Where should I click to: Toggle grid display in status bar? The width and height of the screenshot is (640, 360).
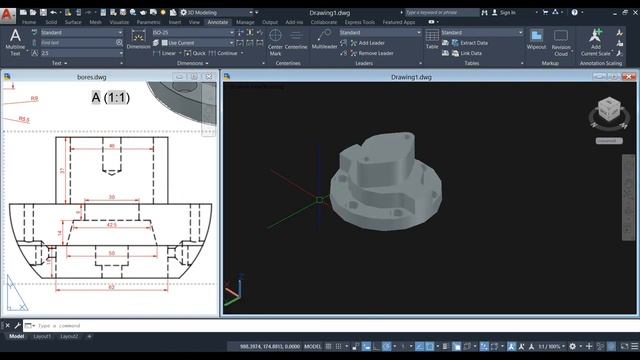click(x=329, y=346)
